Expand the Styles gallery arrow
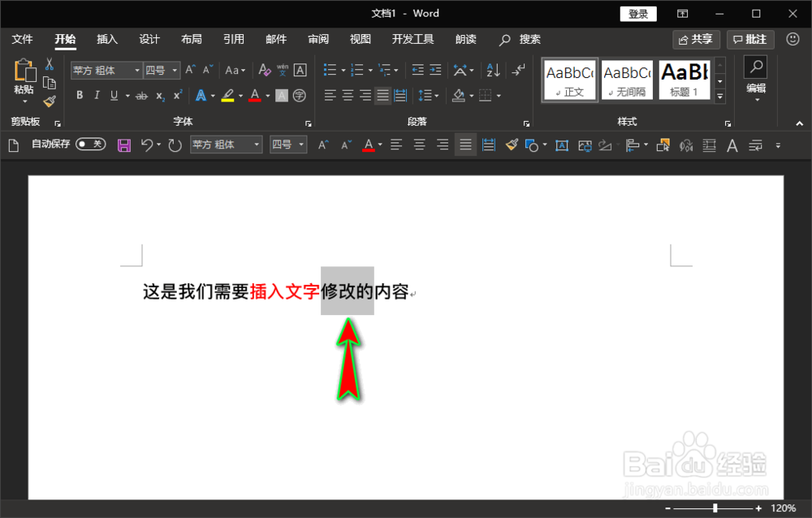 coord(719,97)
